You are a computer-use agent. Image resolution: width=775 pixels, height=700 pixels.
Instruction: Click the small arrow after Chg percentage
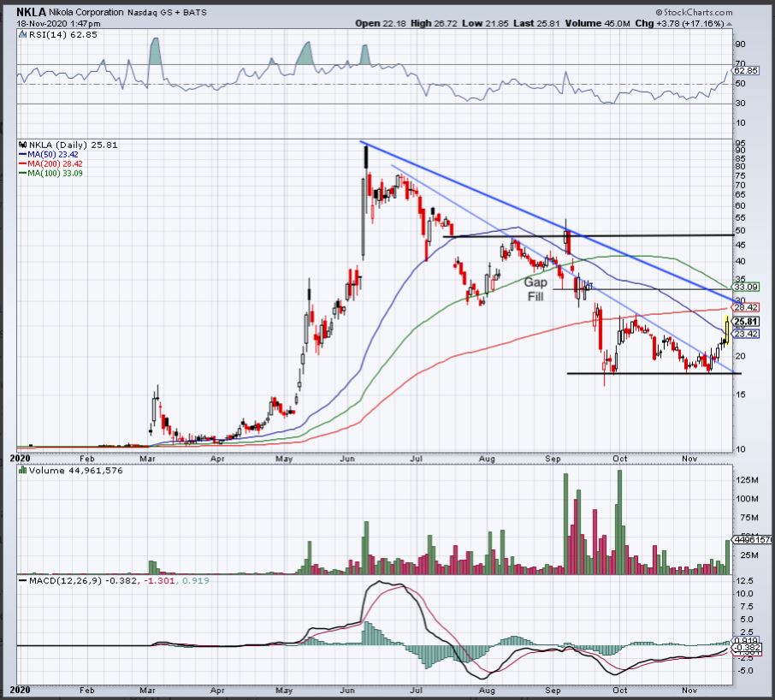[x=730, y=24]
